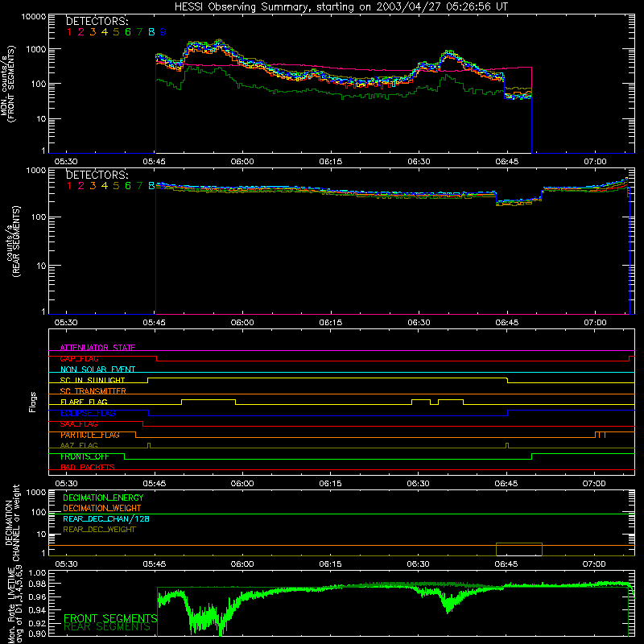Select dark green detector 7 in front segments legend
This screenshot has height=644, width=644.
pyautogui.click(x=139, y=32)
